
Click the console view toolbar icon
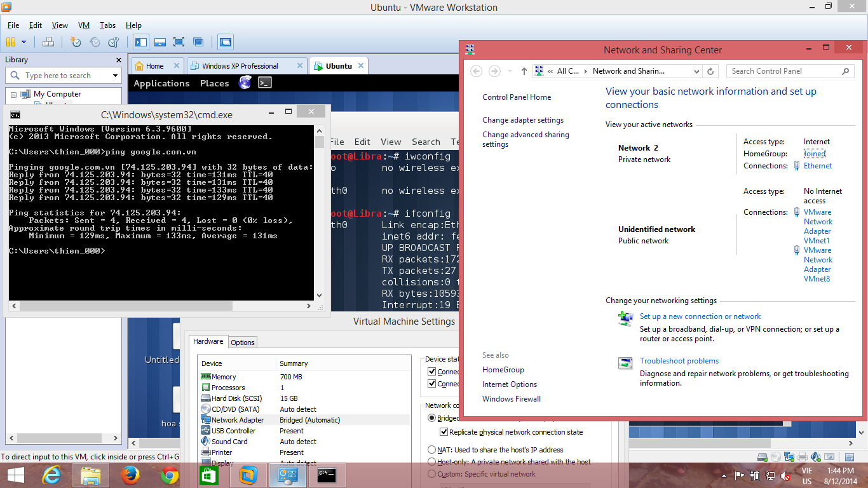pos(226,42)
